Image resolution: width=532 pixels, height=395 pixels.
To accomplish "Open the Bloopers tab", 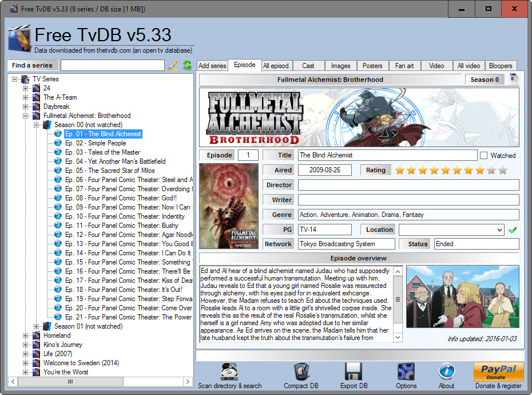I will [x=501, y=66].
